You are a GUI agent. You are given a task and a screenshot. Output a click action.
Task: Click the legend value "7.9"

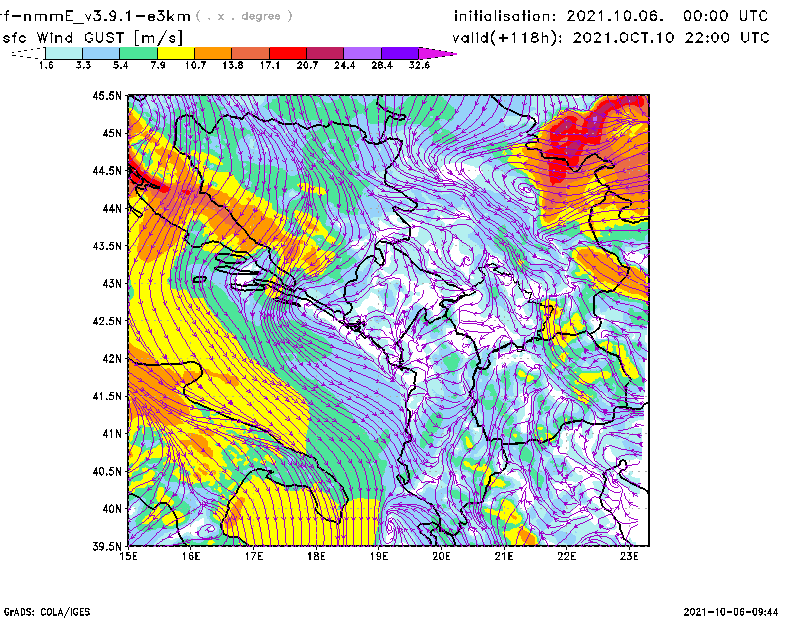point(158,65)
